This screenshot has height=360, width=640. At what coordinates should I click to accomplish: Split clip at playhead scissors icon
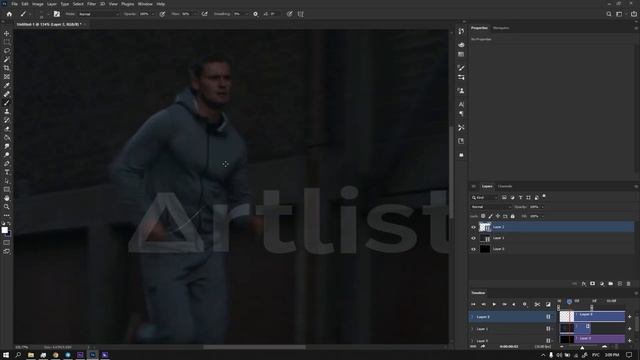pyautogui.click(x=537, y=304)
